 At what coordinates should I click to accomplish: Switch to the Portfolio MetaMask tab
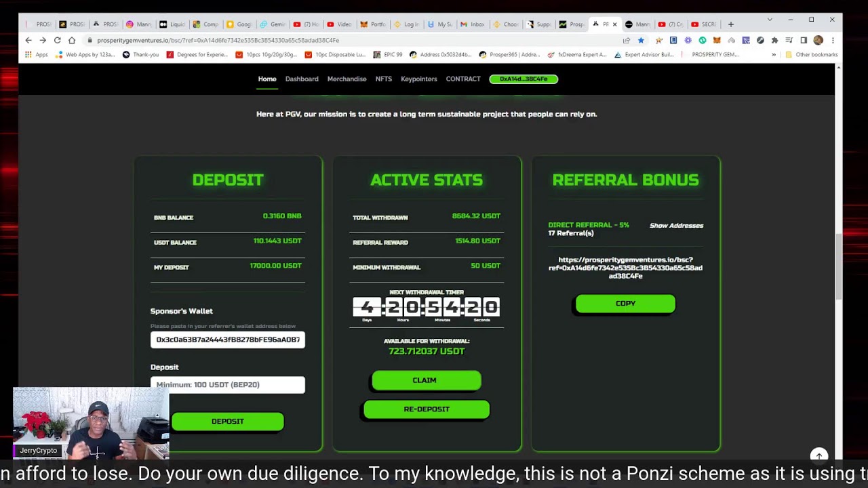click(x=374, y=24)
